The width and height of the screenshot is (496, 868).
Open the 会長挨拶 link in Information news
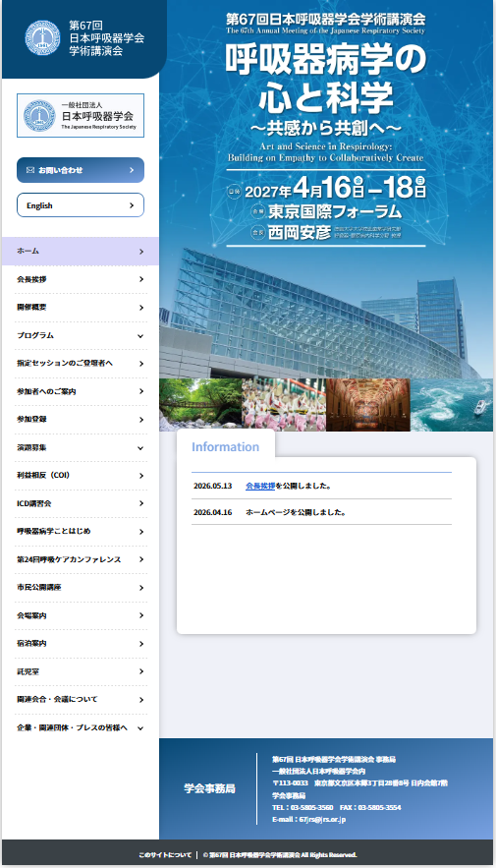[260, 486]
